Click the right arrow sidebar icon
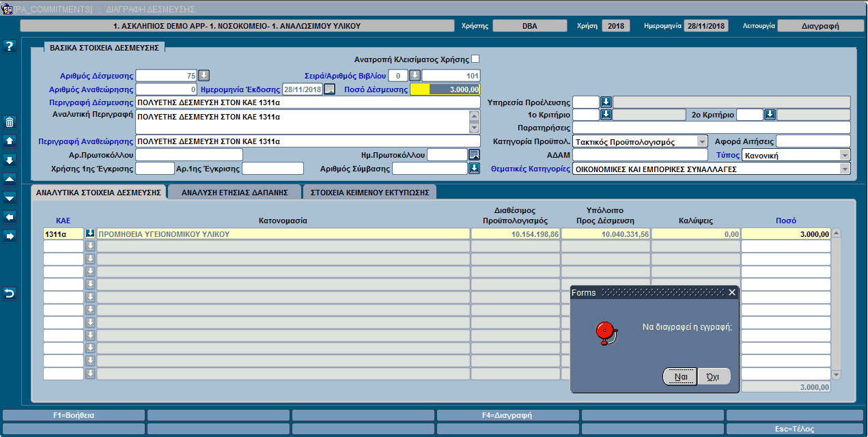 point(10,236)
